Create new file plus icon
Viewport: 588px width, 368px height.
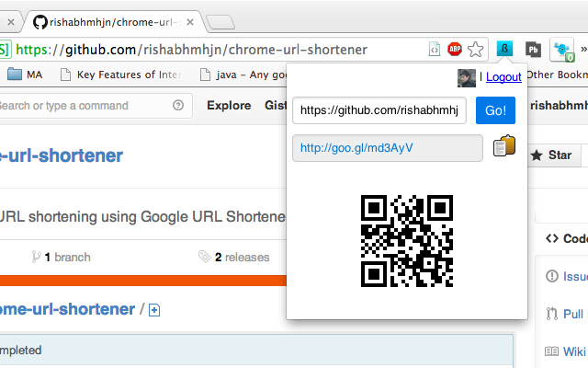click(x=154, y=310)
